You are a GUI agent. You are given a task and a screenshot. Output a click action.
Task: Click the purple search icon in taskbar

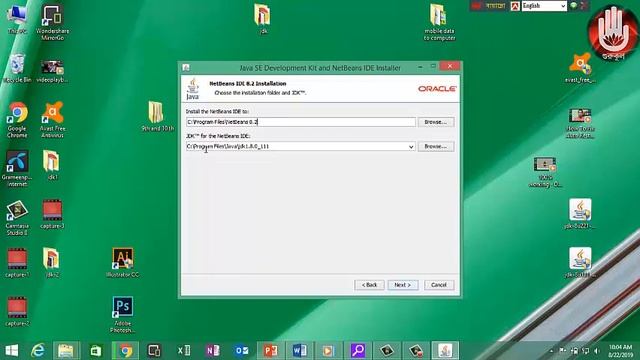tap(358, 351)
